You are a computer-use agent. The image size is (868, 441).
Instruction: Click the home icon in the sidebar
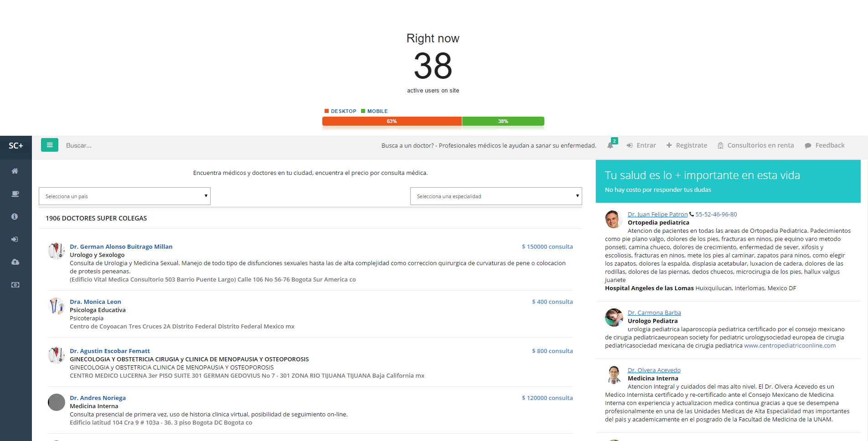15,171
